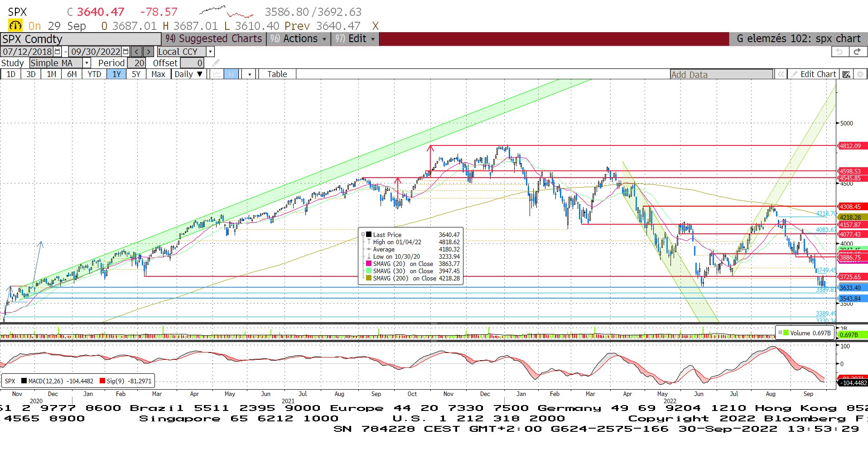Click the pencil annotate icon beside Offset
Viewport: 868px width, 454px height.
point(216,63)
